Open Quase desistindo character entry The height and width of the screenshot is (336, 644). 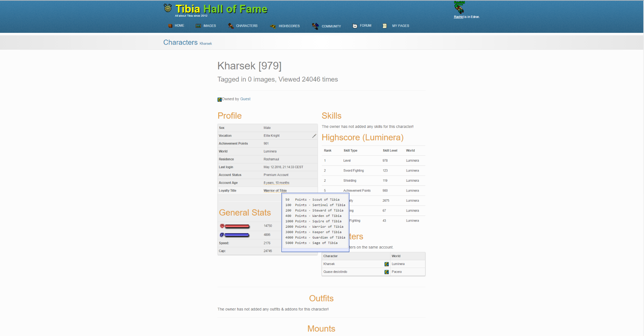tap(335, 272)
